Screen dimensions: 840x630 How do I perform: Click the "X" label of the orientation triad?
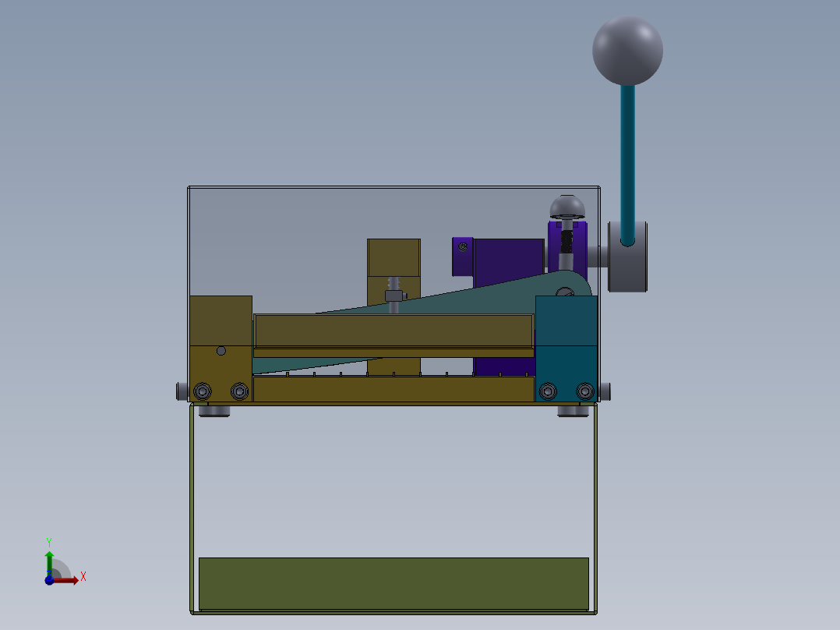pos(83,577)
